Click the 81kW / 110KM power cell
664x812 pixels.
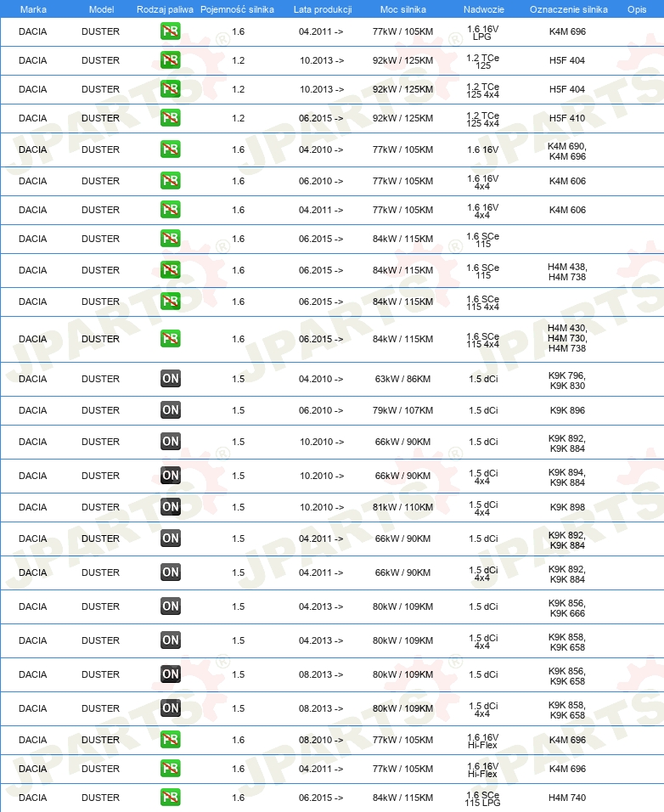(402, 507)
